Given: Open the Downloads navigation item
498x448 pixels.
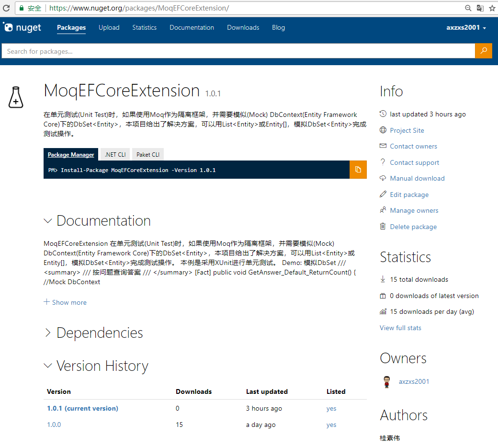Looking at the screenshot, I should point(243,28).
